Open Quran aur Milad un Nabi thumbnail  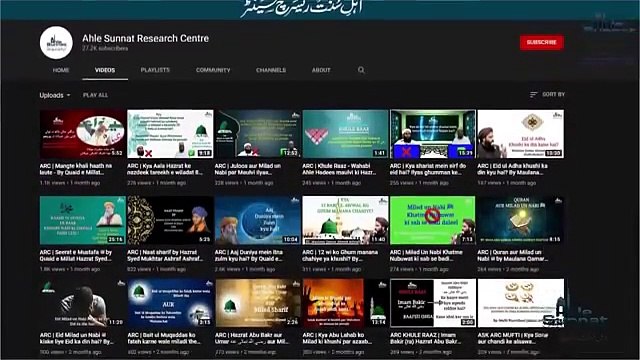[520, 220]
